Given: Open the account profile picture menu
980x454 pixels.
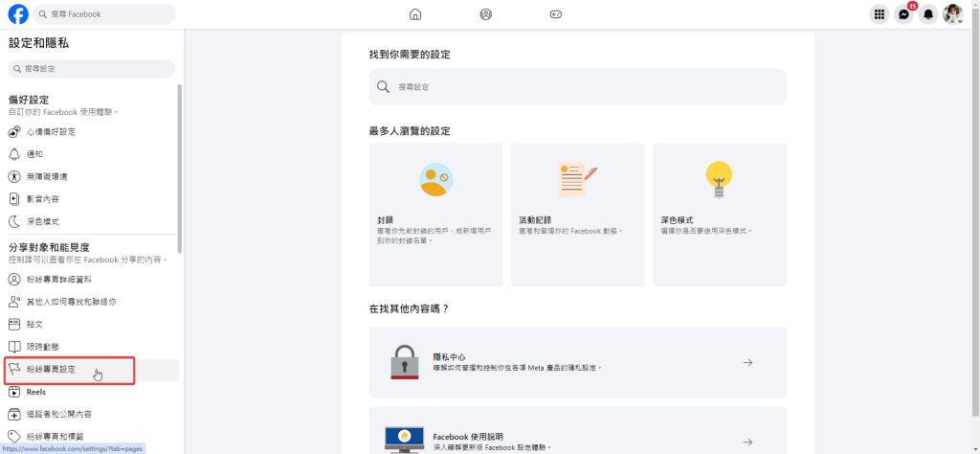Looking at the screenshot, I should [952, 14].
